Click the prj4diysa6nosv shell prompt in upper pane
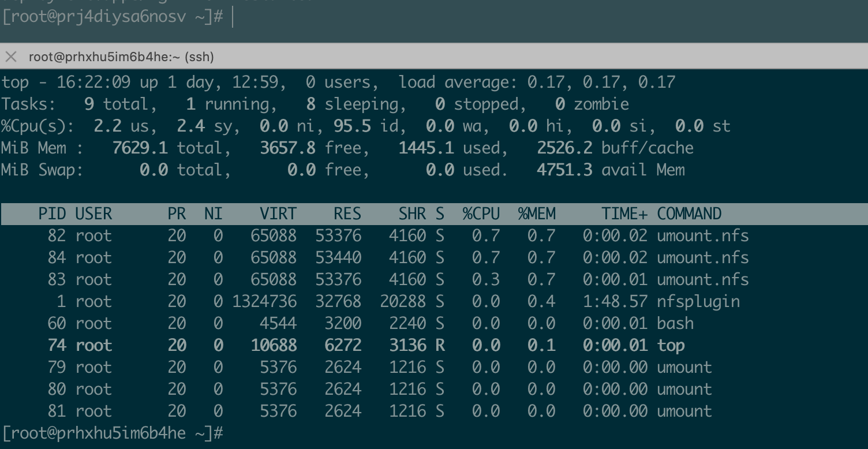868x449 pixels. [113, 17]
